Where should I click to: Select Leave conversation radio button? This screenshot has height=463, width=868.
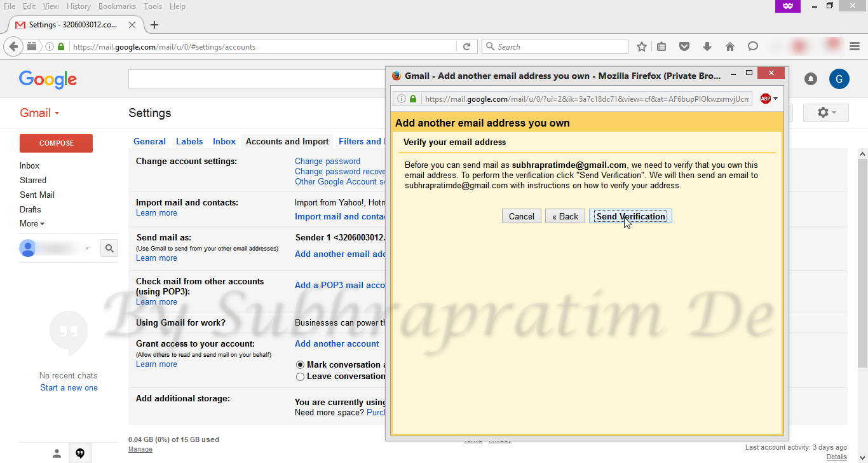[300, 377]
